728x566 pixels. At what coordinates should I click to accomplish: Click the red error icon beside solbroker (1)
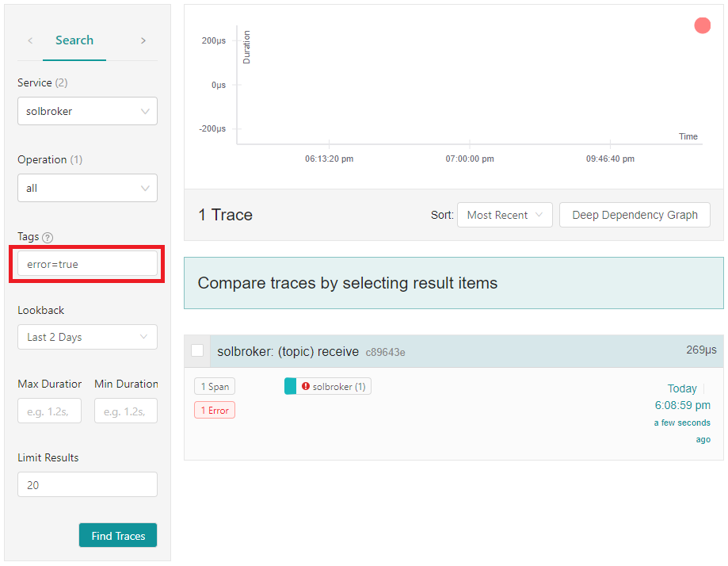point(306,386)
